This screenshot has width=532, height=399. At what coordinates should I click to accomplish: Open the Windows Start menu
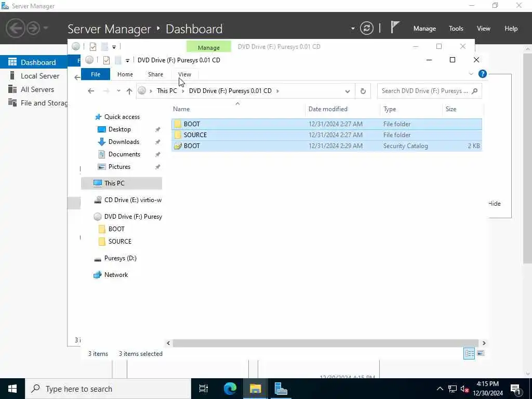12,389
